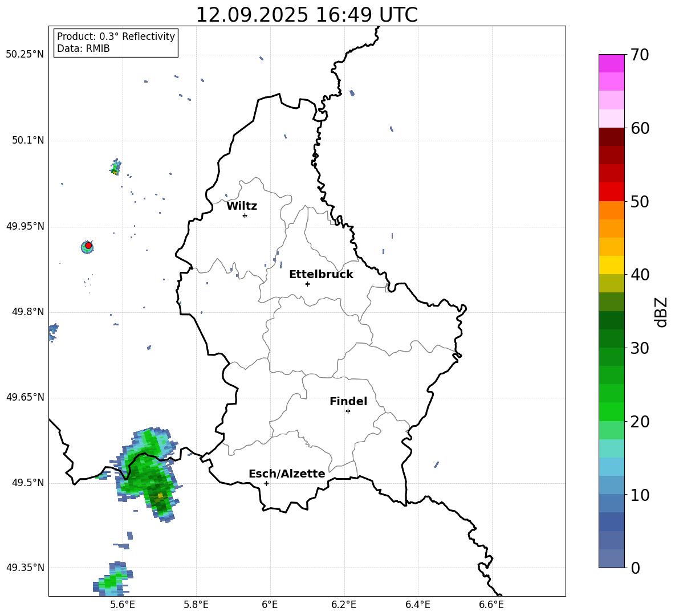The image size is (675, 616).
Task: Pick the dark green colorbar segment above 30
Action: [611, 338]
